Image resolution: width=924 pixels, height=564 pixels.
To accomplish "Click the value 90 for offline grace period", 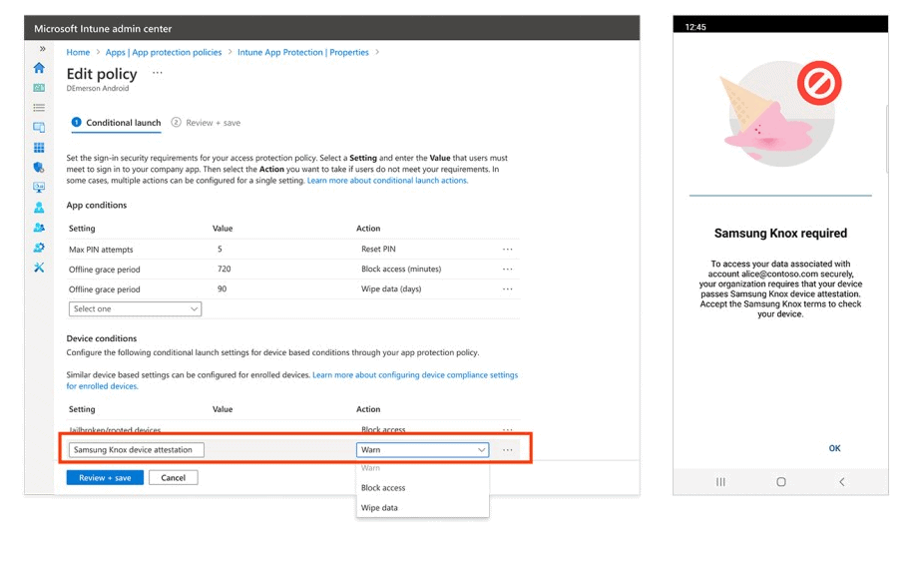I will pos(222,289).
